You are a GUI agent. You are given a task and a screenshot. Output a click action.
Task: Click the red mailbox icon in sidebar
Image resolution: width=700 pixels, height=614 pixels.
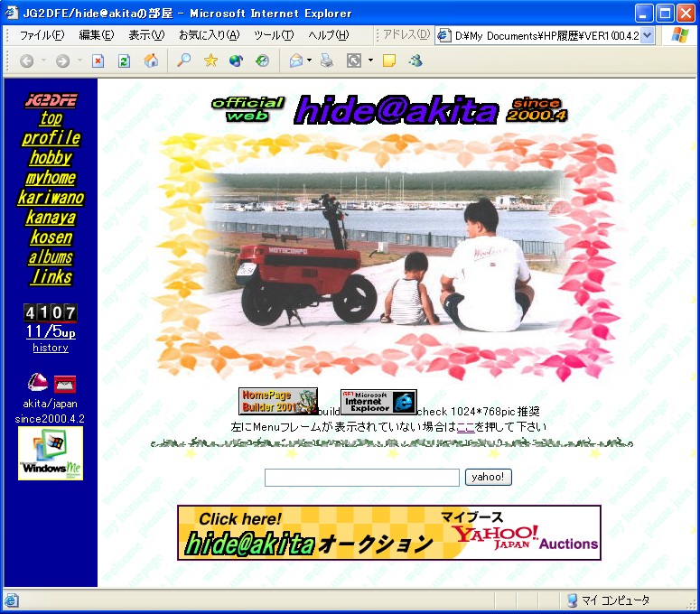(64, 383)
